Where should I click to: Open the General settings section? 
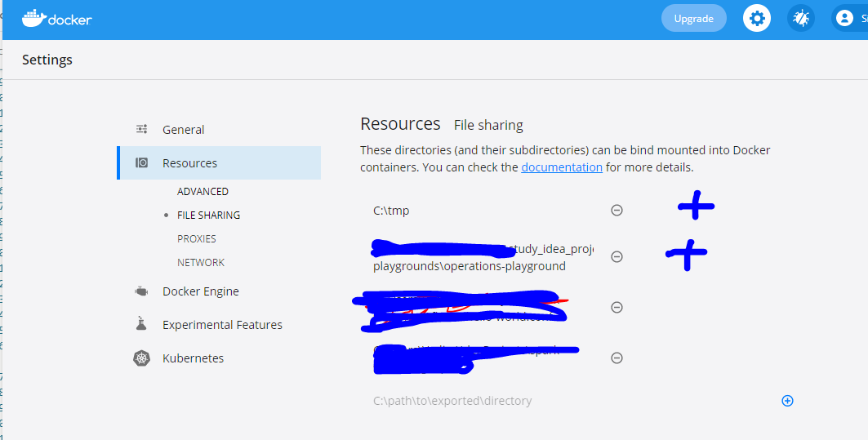pos(183,130)
